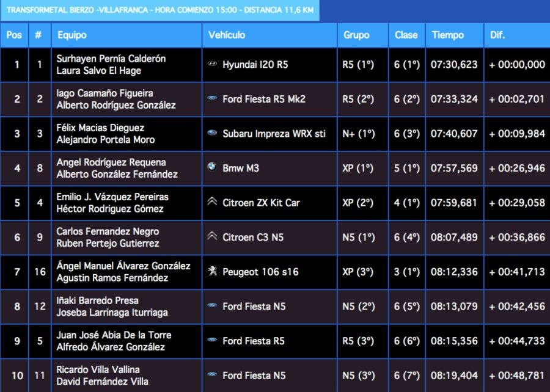Click the Dif. column header
The height and width of the screenshot is (392, 550).
click(497, 35)
